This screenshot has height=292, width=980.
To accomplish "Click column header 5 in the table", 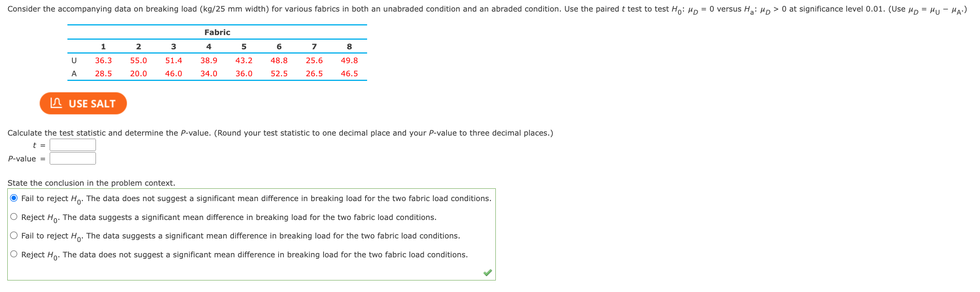I will (x=244, y=47).
